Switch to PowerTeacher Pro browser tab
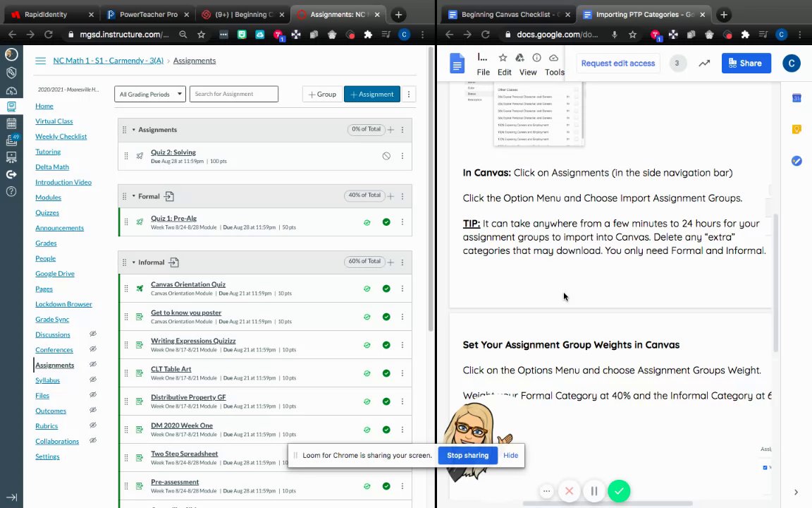 pos(148,15)
